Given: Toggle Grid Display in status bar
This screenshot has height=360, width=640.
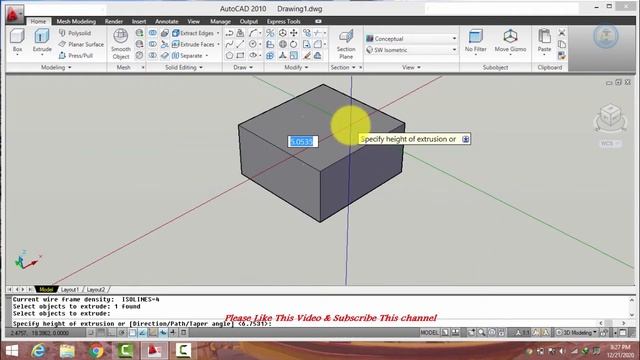Looking at the screenshot, I should [x=101, y=333].
